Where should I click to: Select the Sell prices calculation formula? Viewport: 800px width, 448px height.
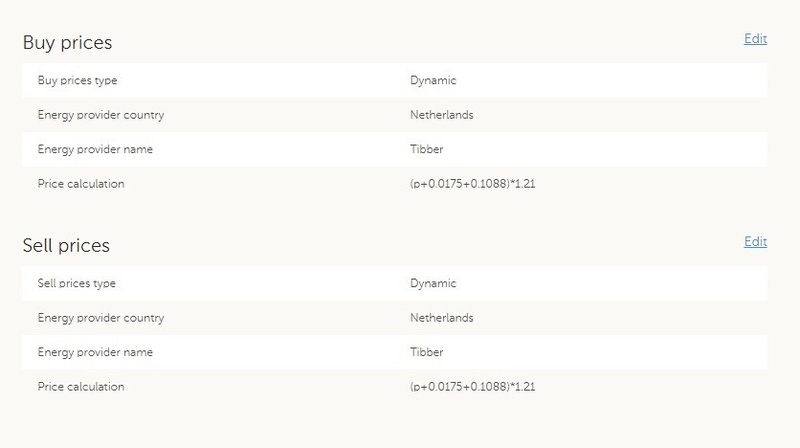pyautogui.click(x=467, y=386)
